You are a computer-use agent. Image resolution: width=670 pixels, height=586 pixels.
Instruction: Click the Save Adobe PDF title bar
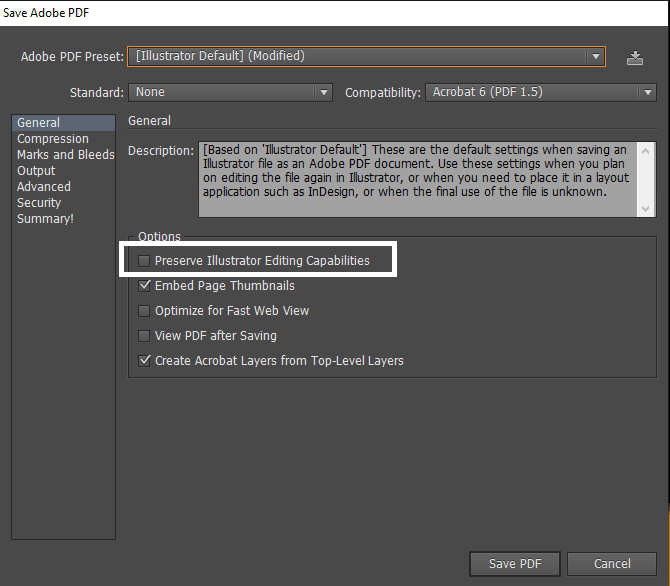(335, 13)
